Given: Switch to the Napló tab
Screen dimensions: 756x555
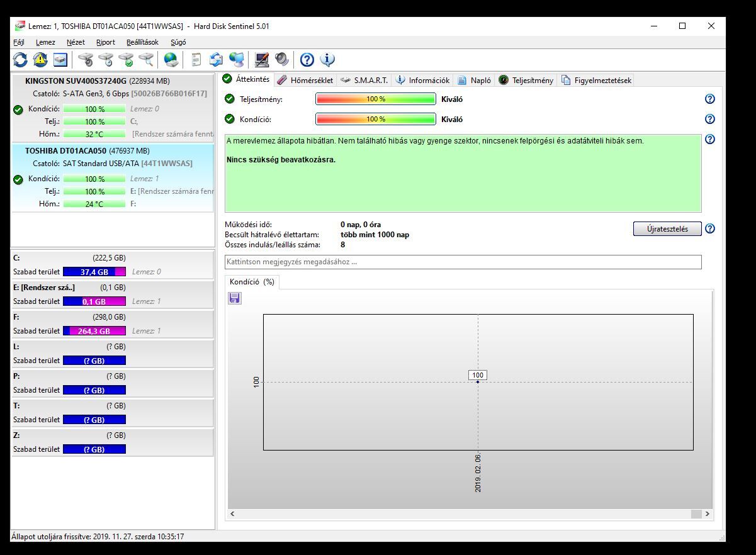Looking at the screenshot, I should pyautogui.click(x=474, y=80).
